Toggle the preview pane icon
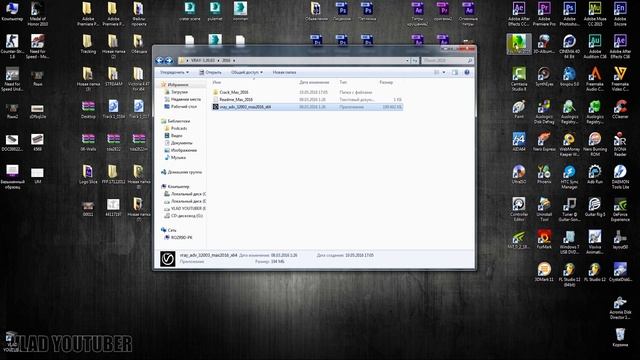The height and width of the screenshot is (360, 640). (x=455, y=72)
